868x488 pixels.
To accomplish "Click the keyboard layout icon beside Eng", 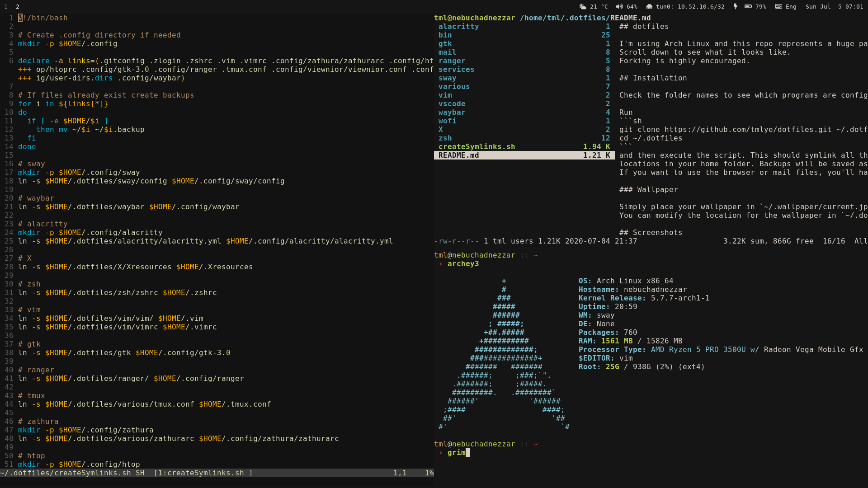I will point(778,7).
